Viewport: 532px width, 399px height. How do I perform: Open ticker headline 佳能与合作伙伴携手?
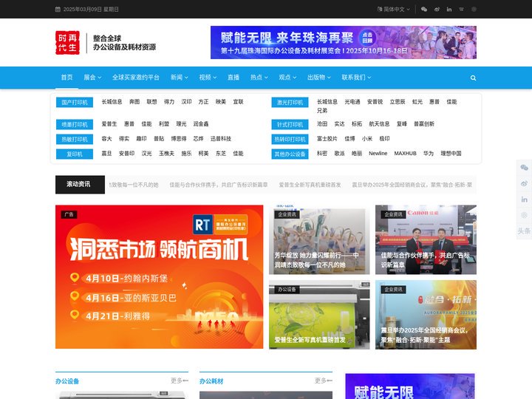219,185
